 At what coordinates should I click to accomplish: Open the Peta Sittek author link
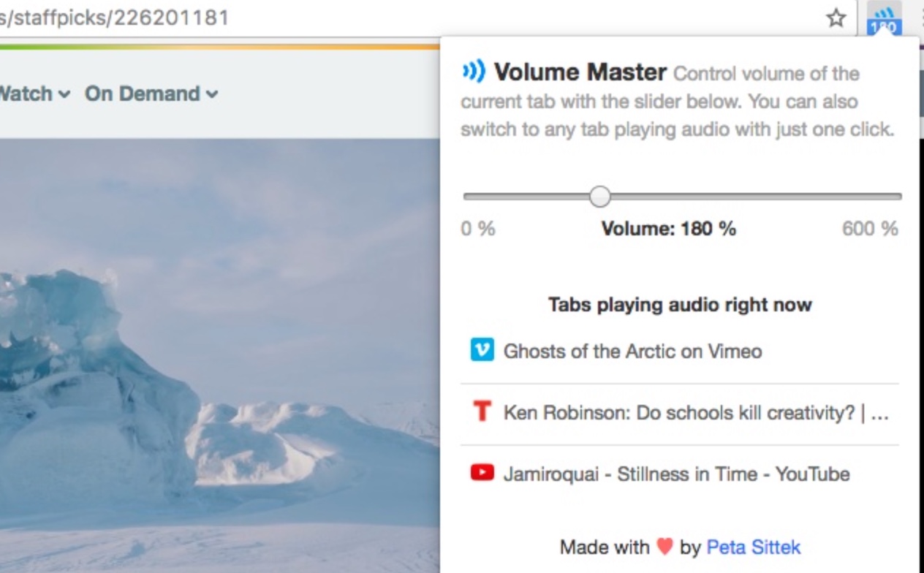pos(753,547)
